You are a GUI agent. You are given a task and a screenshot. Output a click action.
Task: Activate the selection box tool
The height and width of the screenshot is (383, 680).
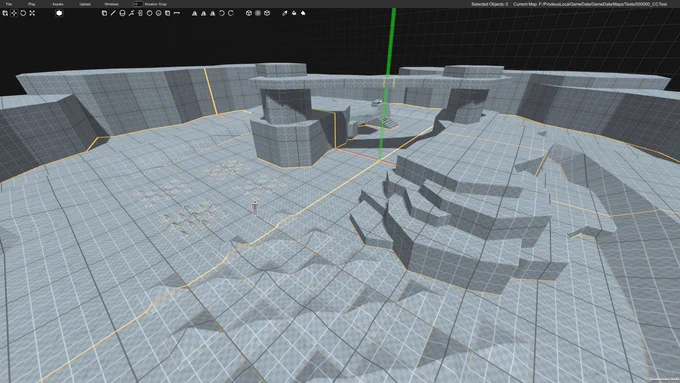click(5, 13)
